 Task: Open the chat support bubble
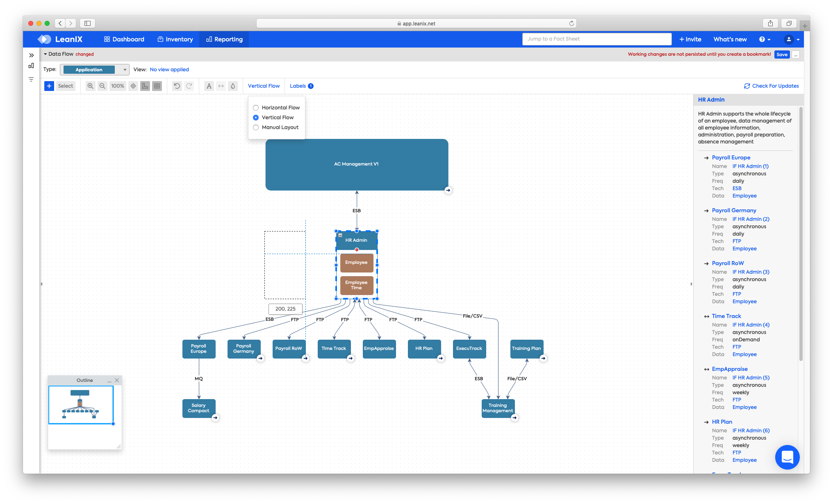pyautogui.click(x=787, y=457)
